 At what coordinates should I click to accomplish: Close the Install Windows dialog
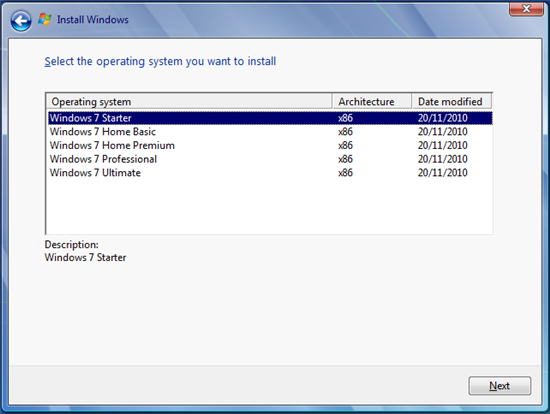coord(526,8)
